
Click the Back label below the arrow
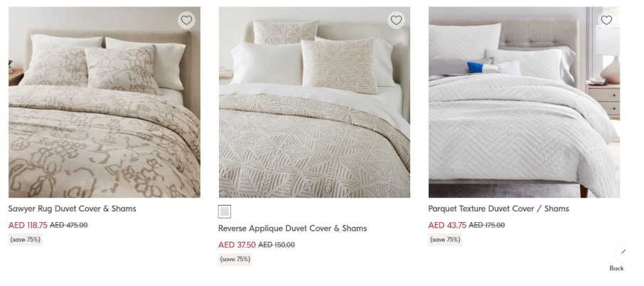tap(616, 268)
